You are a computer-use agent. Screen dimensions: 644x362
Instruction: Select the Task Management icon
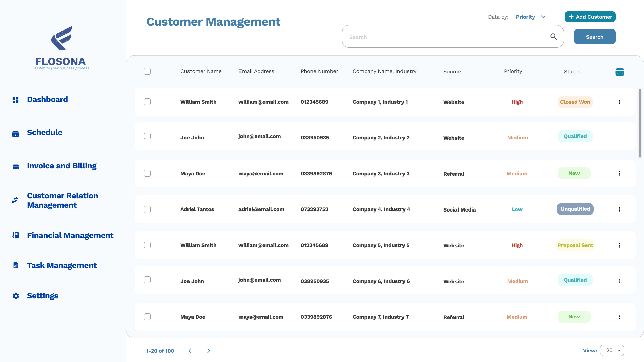point(16,265)
